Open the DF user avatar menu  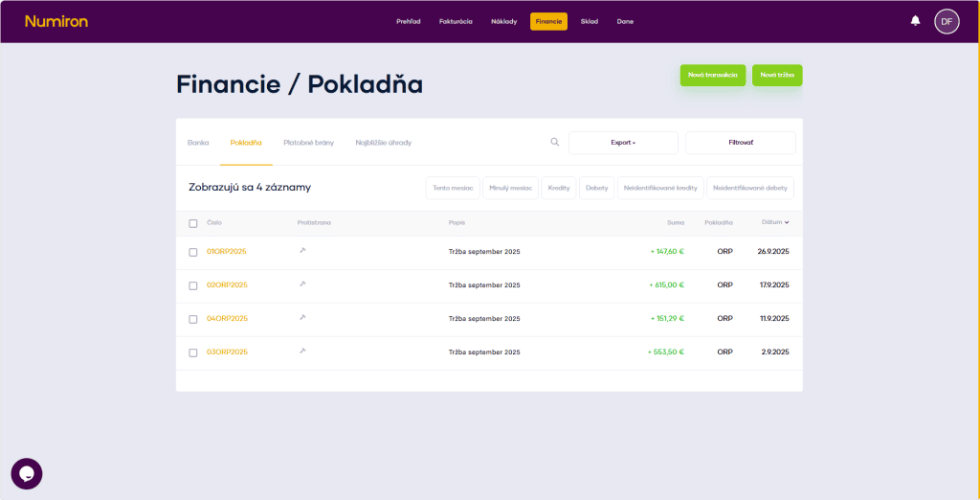click(947, 21)
